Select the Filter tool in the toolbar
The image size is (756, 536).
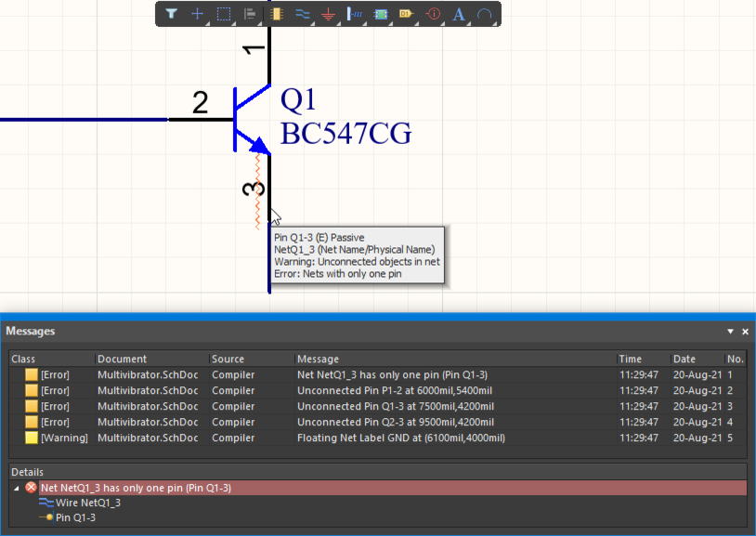pyautogui.click(x=172, y=14)
